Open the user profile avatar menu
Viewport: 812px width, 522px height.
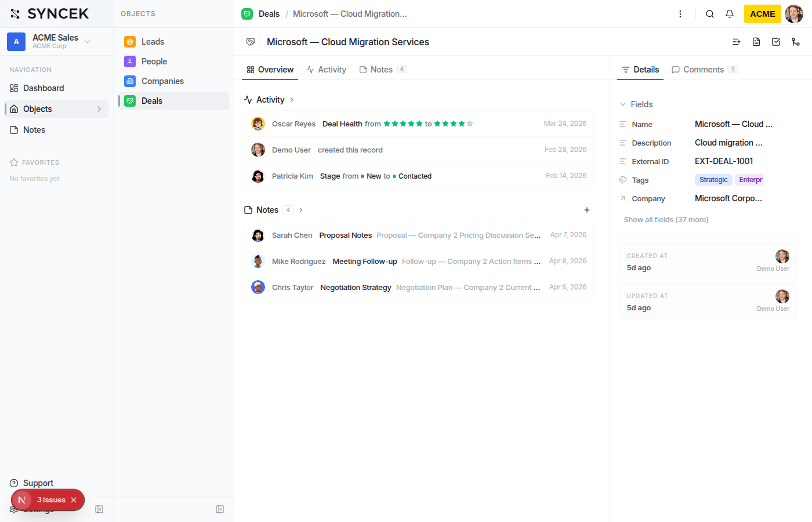click(794, 14)
